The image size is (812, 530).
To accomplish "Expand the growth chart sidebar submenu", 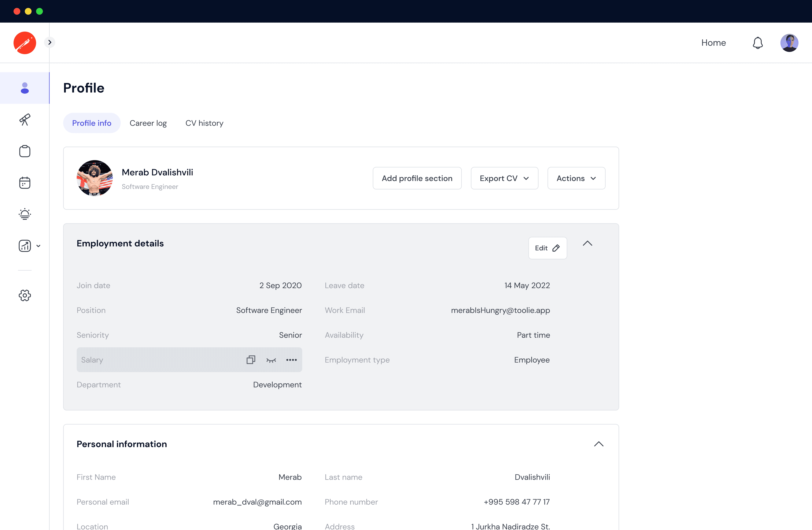I will pos(38,246).
